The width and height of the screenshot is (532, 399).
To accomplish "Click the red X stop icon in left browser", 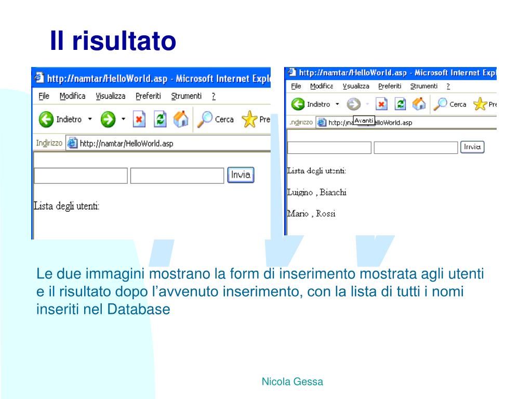I will point(139,119).
